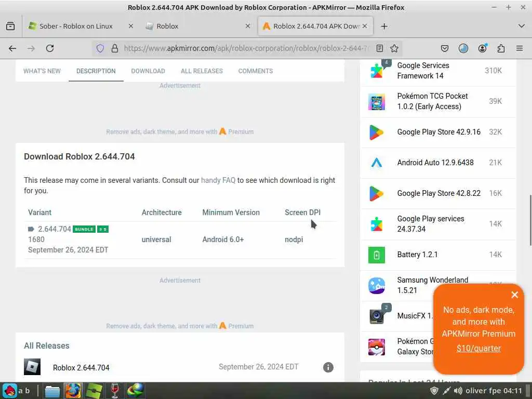Viewport: 532px width, 399px height.
Task: Click the taskbar clock showing 04:11
Action: coord(513,391)
